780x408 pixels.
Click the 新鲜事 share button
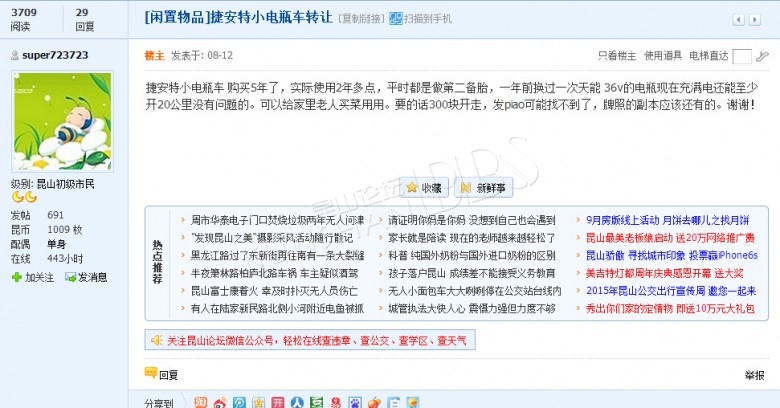click(481, 187)
